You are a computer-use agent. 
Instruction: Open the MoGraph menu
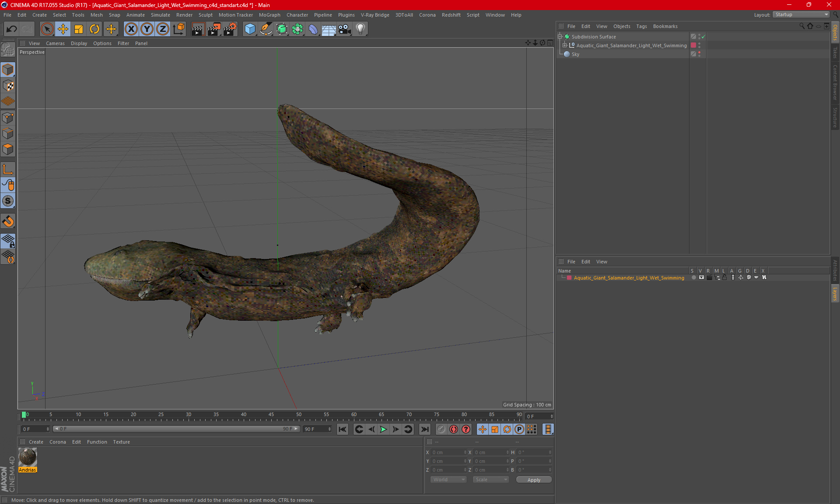point(269,15)
